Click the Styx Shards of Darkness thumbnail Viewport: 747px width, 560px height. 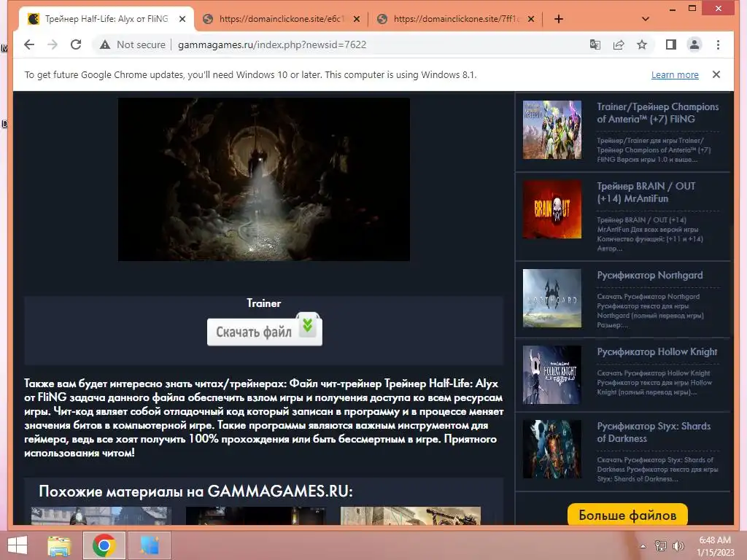point(551,449)
